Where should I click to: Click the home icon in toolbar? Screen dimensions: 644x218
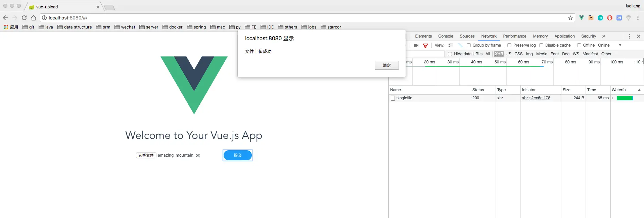tap(34, 18)
